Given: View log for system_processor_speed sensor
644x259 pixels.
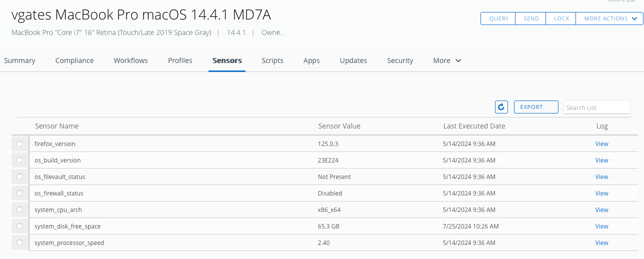Looking at the screenshot, I should click(601, 243).
